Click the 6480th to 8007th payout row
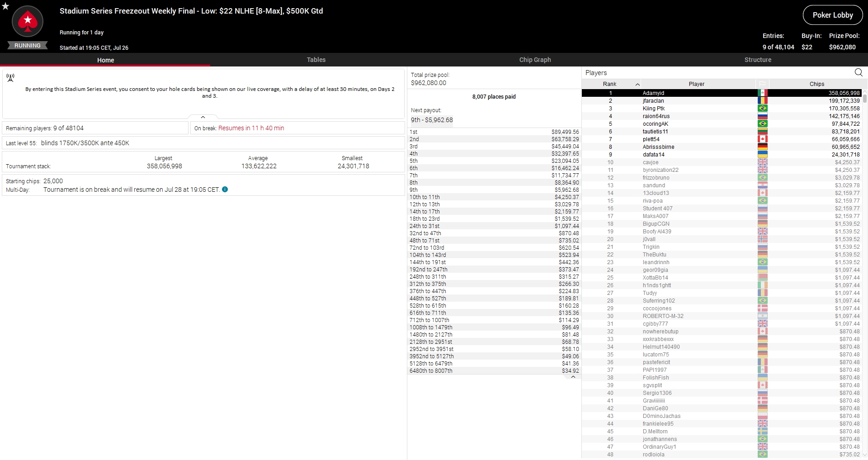The width and height of the screenshot is (868, 460). tap(494, 371)
